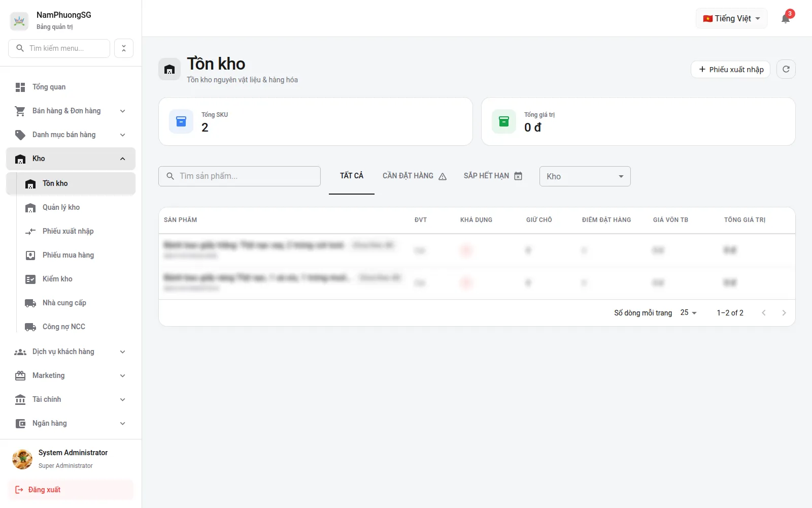Expand the Ngân hàng menu

71,423
